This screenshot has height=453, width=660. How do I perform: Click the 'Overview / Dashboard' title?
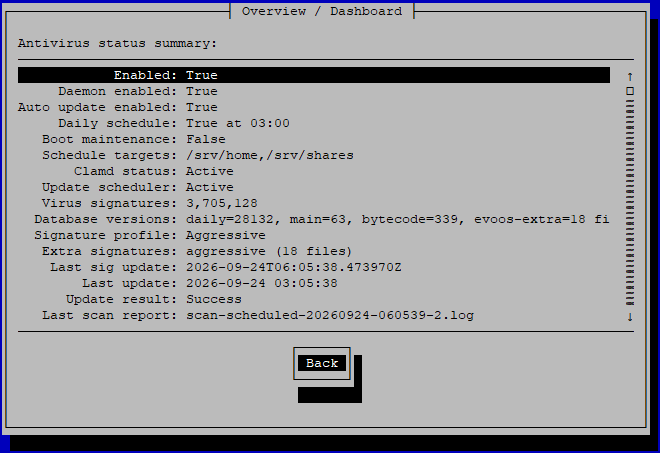click(x=322, y=11)
